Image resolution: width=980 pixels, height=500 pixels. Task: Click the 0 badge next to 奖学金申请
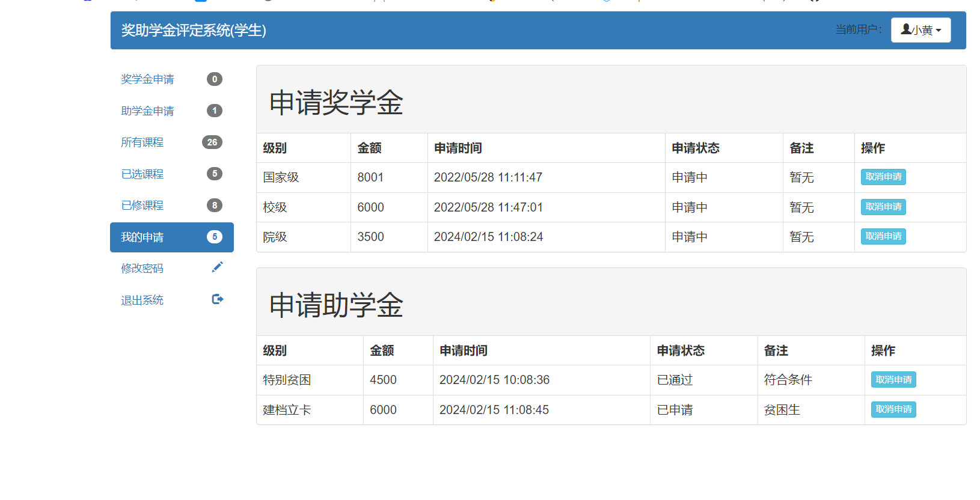tap(215, 79)
